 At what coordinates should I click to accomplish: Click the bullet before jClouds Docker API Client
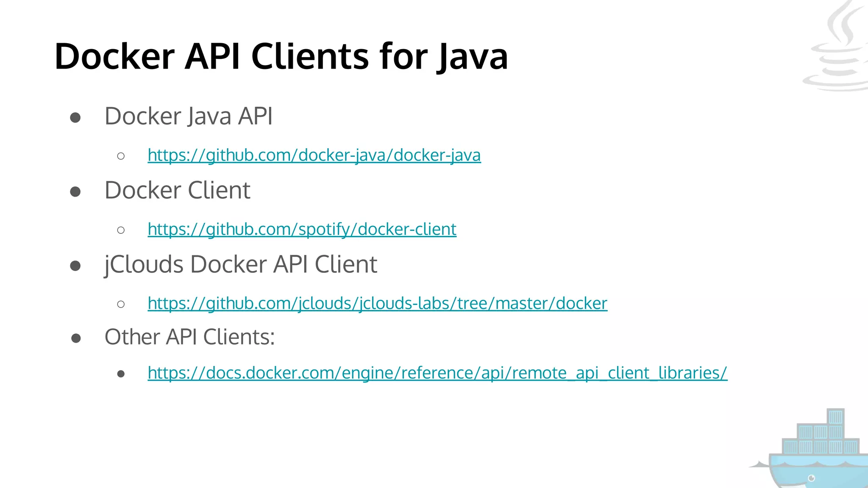pyautogui.click(x=75, y=266)
